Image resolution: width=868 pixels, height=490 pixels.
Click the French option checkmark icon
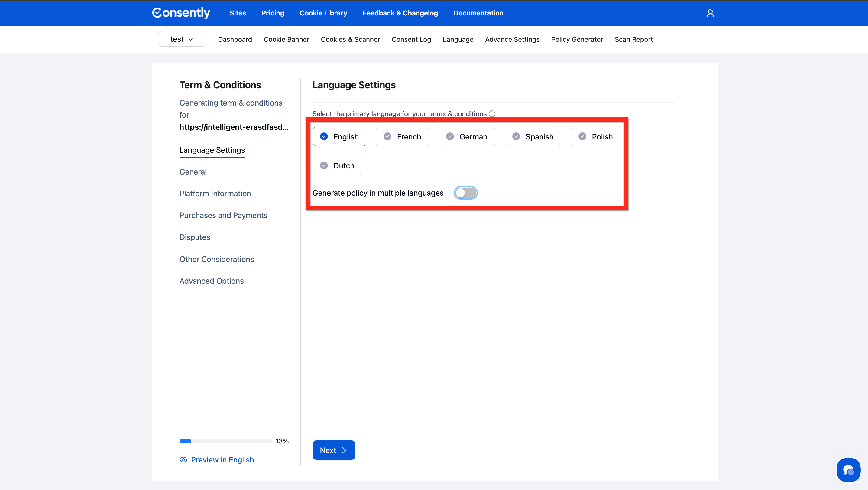pos(387,136)
